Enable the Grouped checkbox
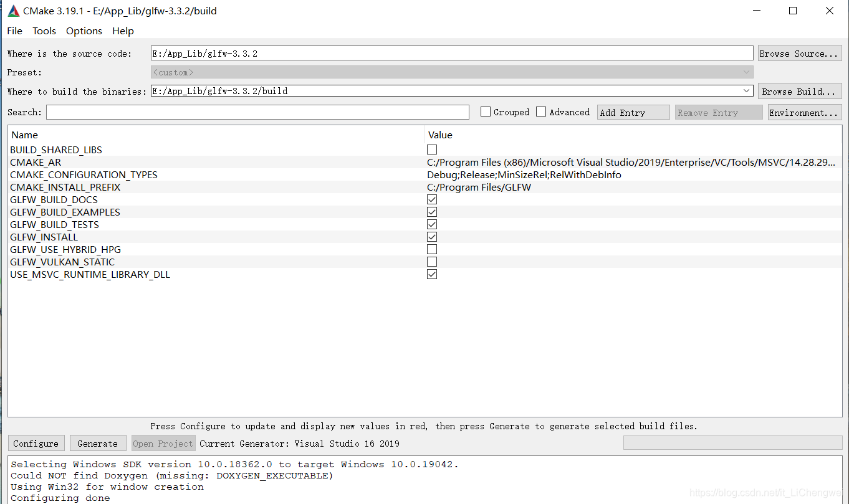Screen dimensions: 849x504 tap(486, 112)
